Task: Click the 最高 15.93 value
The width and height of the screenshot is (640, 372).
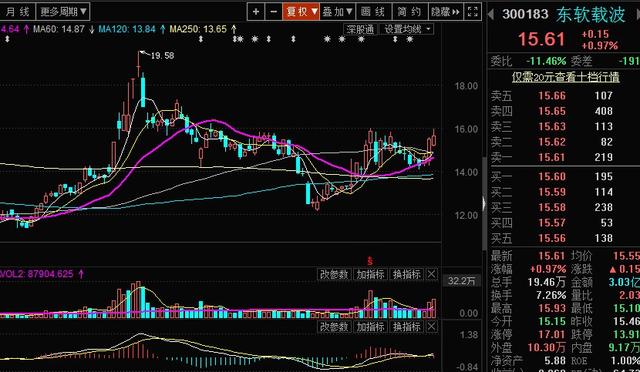Action: point(552,308)
